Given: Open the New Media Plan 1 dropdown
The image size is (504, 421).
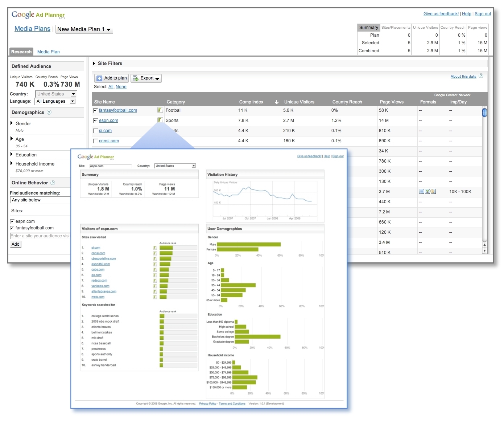Looking at the screenshot, I should coord(84,29).
